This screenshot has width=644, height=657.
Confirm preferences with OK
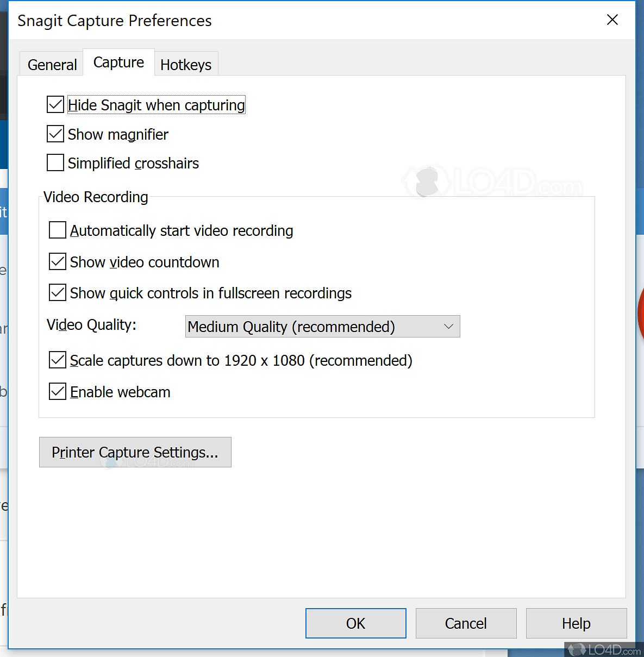point(355,623)
